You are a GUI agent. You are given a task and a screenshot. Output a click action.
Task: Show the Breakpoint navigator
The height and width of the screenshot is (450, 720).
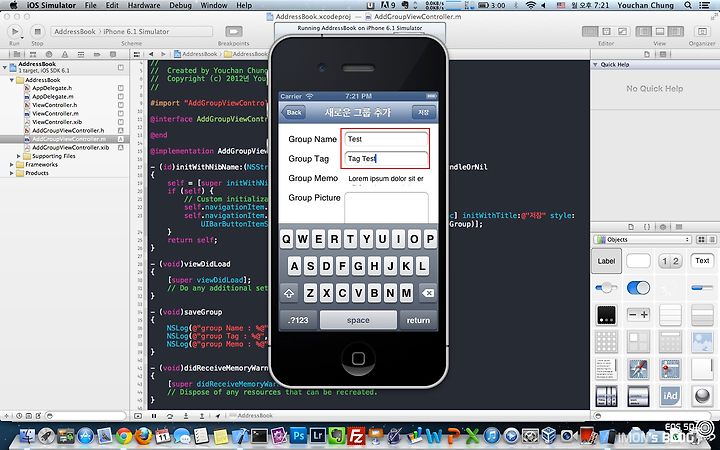[97, 54]
